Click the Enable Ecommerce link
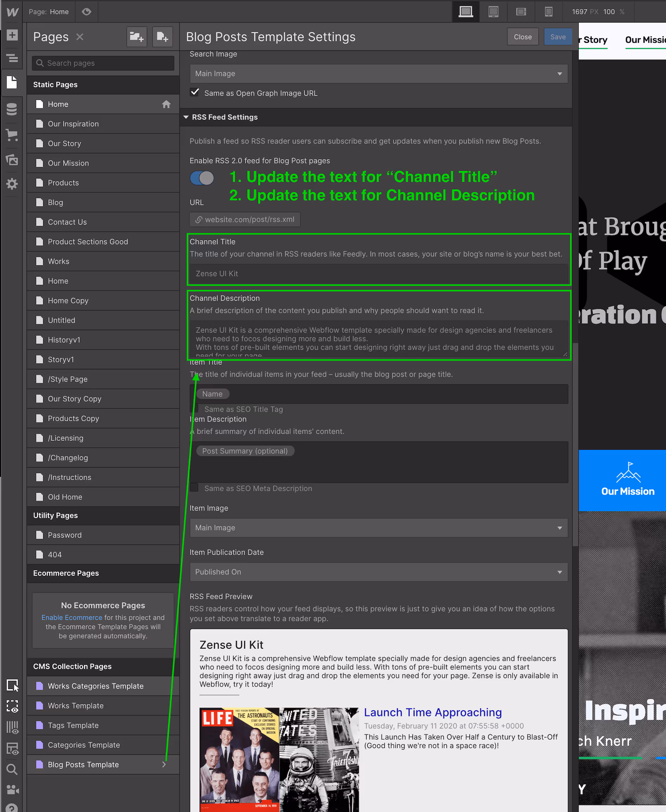 pos(72,617)
